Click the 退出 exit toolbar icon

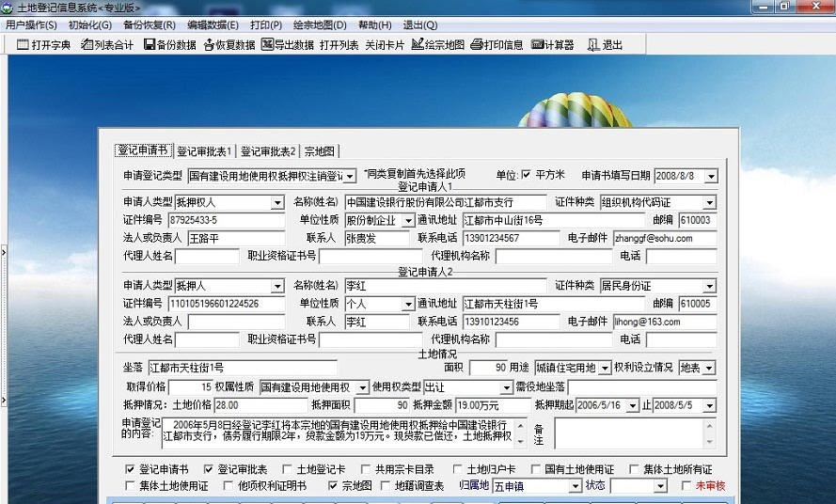point(605,45)
